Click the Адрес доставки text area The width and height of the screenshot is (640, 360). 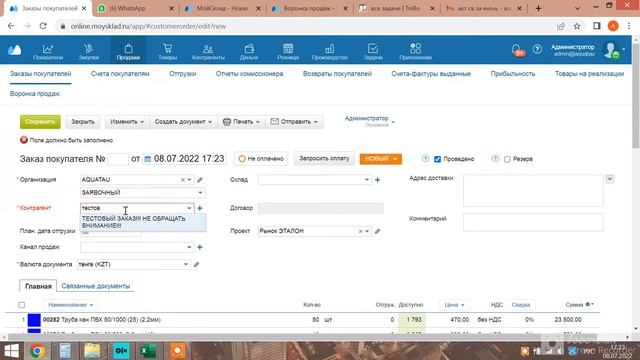click(533, 191)
